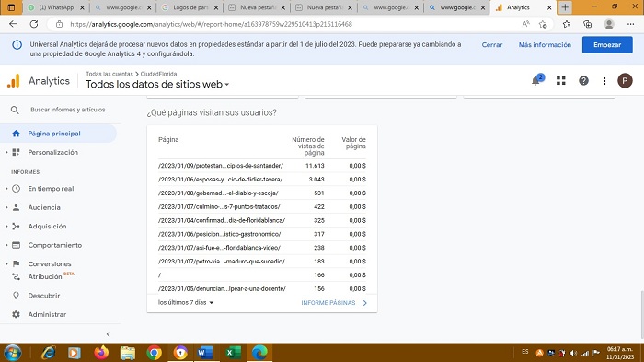Click the Empezar button

click(x=607, y=45)
